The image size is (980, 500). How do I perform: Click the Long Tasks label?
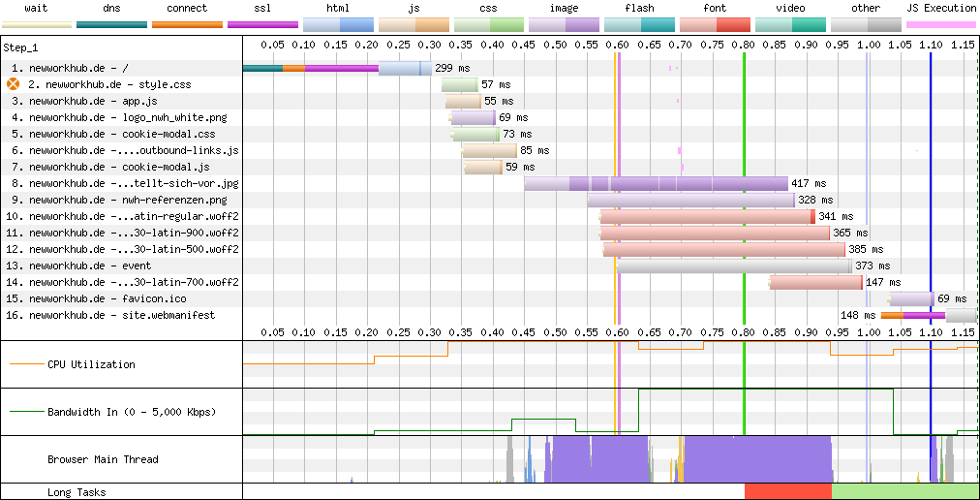point(77,492)
